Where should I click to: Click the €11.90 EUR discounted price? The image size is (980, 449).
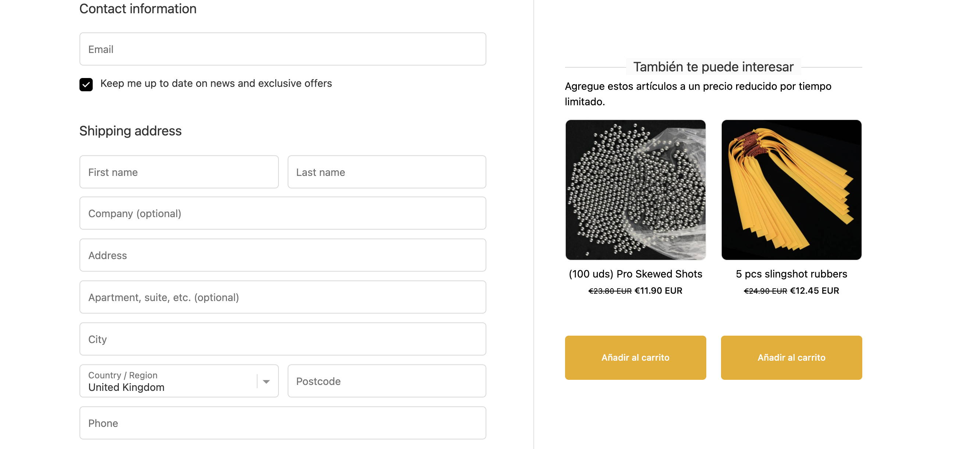click(658, 291)
